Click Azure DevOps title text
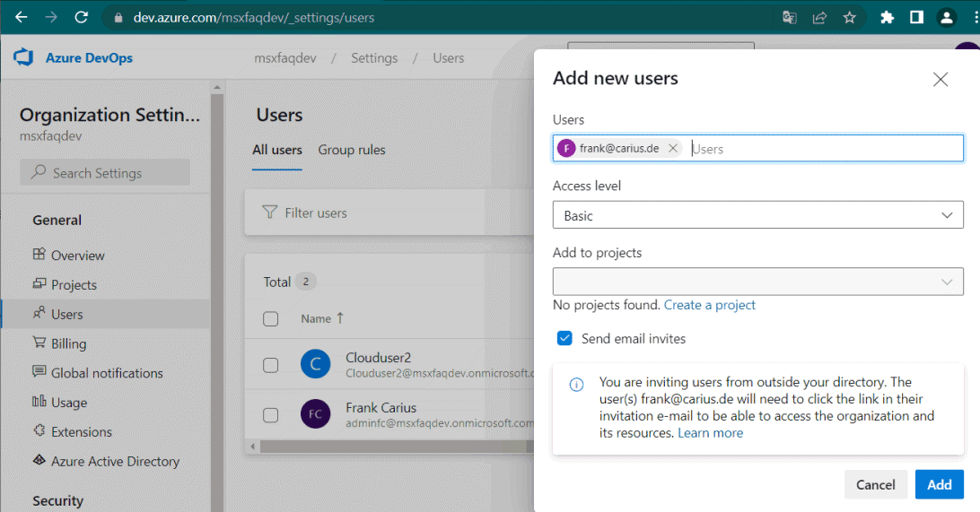980x512 pixels. click(90, 58)
